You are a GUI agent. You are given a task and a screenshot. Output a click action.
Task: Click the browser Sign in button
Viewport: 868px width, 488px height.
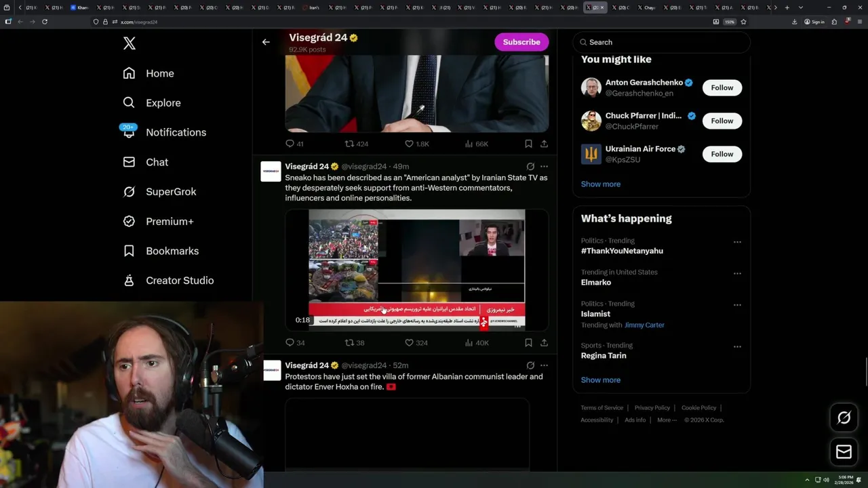(x=814, y=22)
